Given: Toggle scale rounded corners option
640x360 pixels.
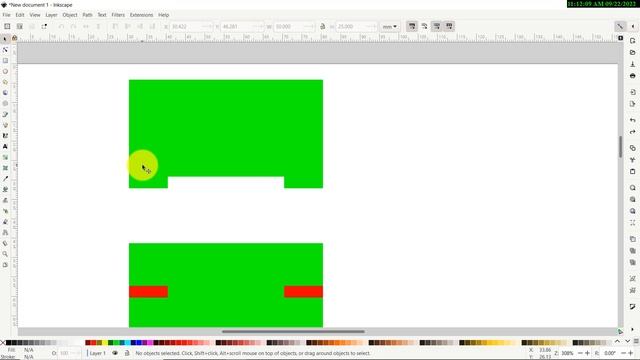Looking at the screenshot, I should (424, 26).
